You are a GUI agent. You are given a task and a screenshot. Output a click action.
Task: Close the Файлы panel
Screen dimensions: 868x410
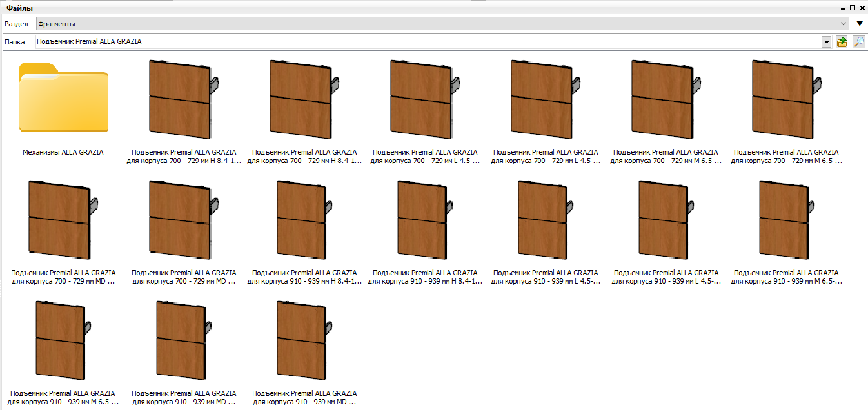(x=862, y=8)
